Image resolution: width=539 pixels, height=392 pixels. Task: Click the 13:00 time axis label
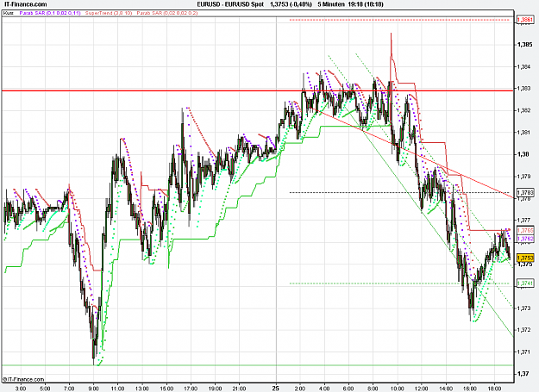click(x=142, y=389)
